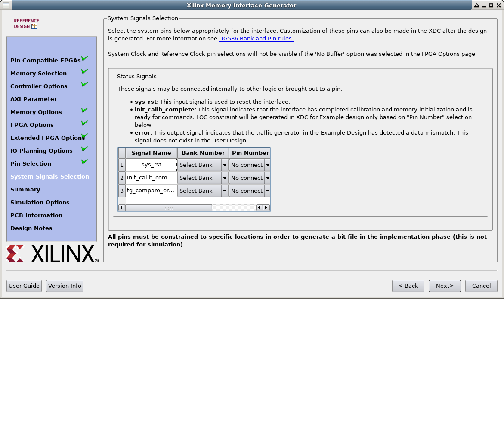
Task: Select row header number 2
Action: 122,178
